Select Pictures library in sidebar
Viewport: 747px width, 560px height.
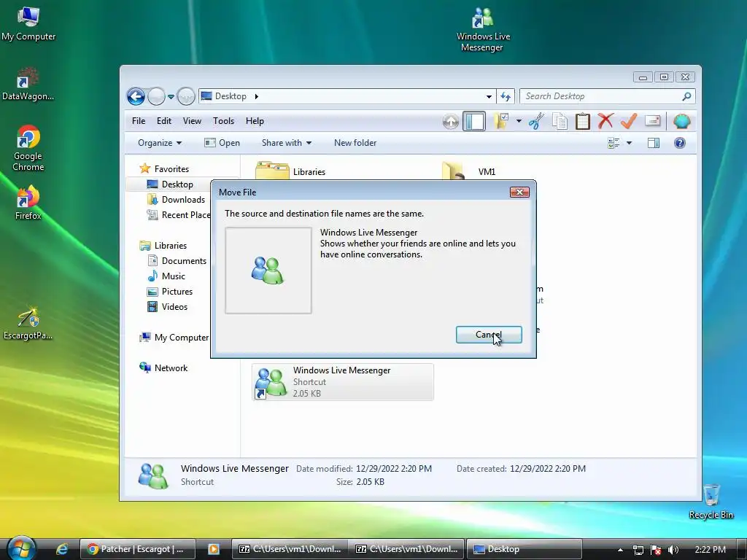coord(169,292)
